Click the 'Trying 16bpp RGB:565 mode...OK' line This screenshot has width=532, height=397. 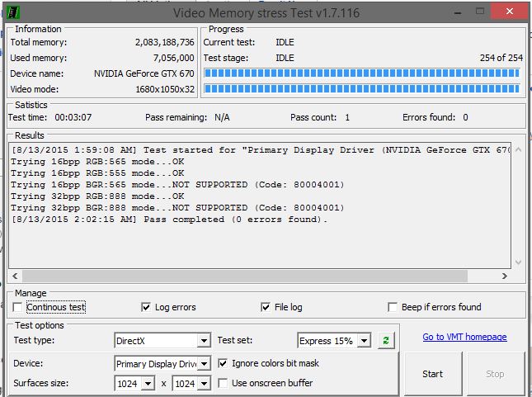coord(97,162)
